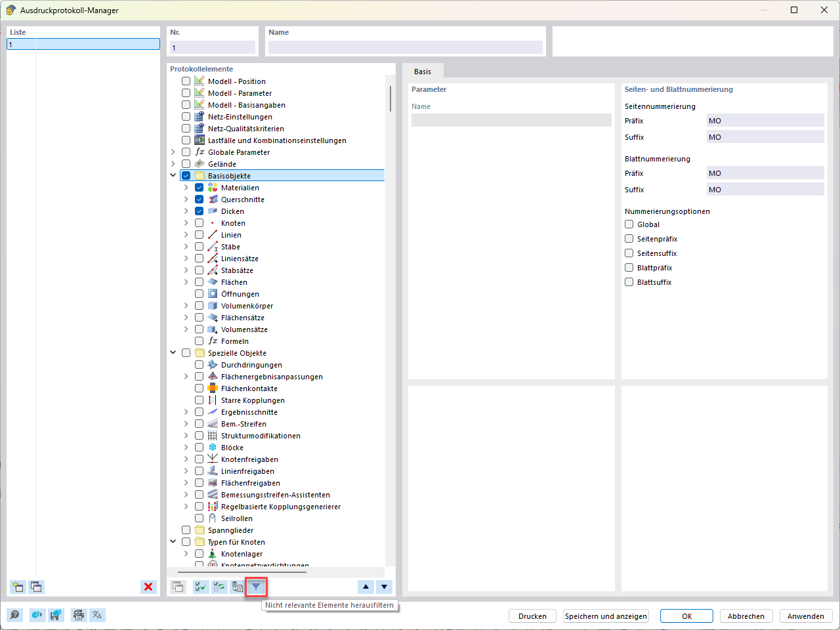Select Regelbasierte Kopplungsgenerierer row
The width and height of the screenshot is (840, 630).
281,507
